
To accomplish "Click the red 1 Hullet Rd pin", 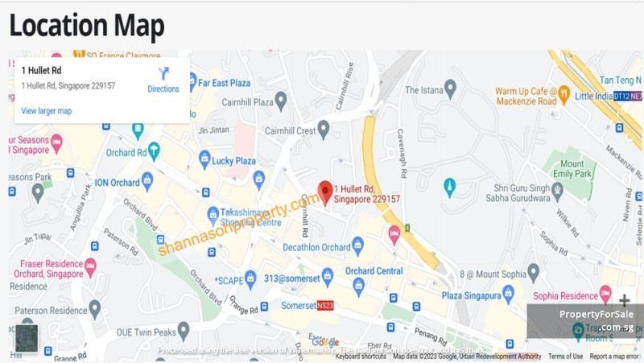I will [325, 193].
